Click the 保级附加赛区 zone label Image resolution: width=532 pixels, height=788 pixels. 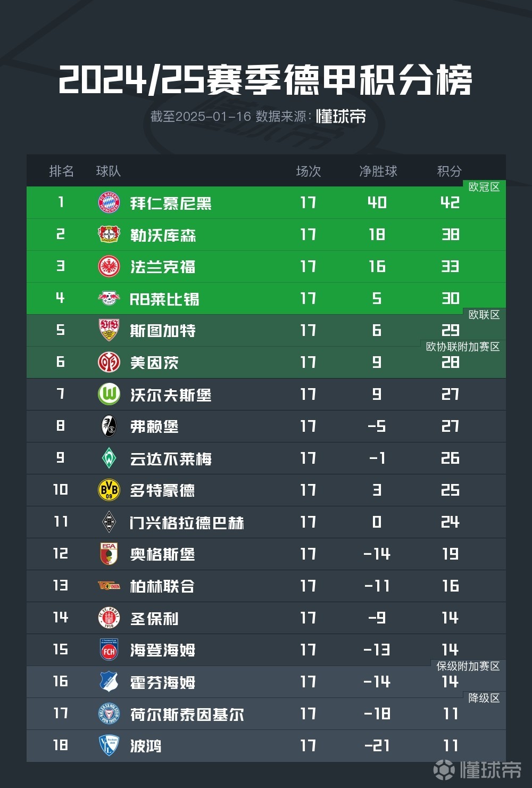pos(468,666)
